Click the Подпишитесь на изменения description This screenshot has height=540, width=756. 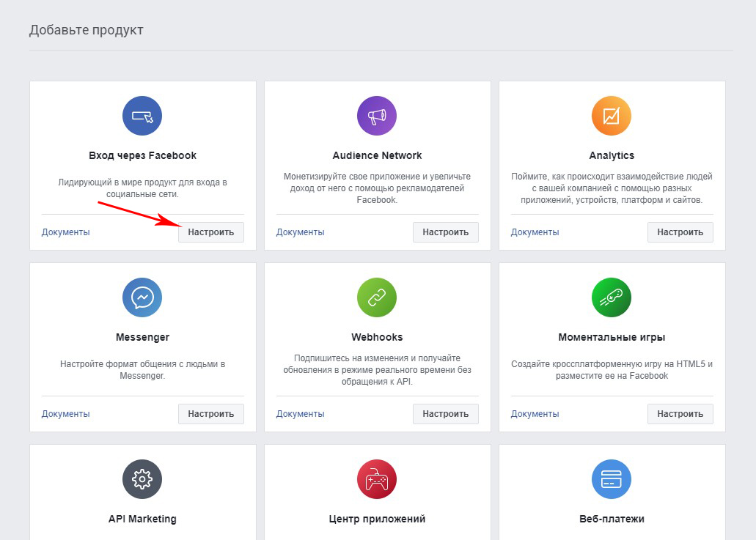(x=377, y=370)
